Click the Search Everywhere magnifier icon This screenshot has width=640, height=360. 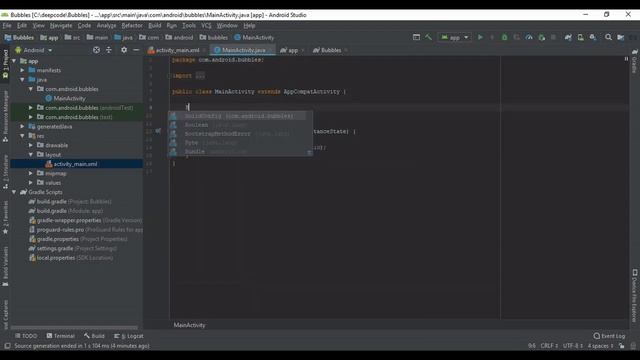(608, 37)
